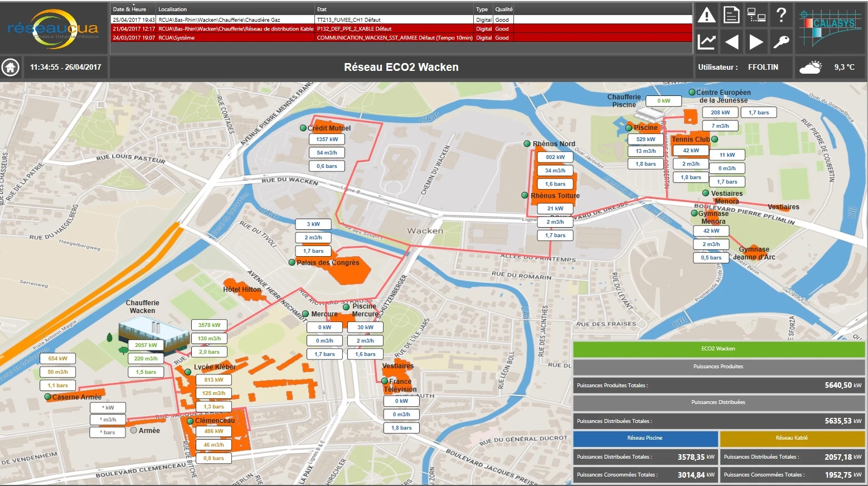Navigate back with the left arrow icon
The image size is (868, 486).
pos(731,41)
